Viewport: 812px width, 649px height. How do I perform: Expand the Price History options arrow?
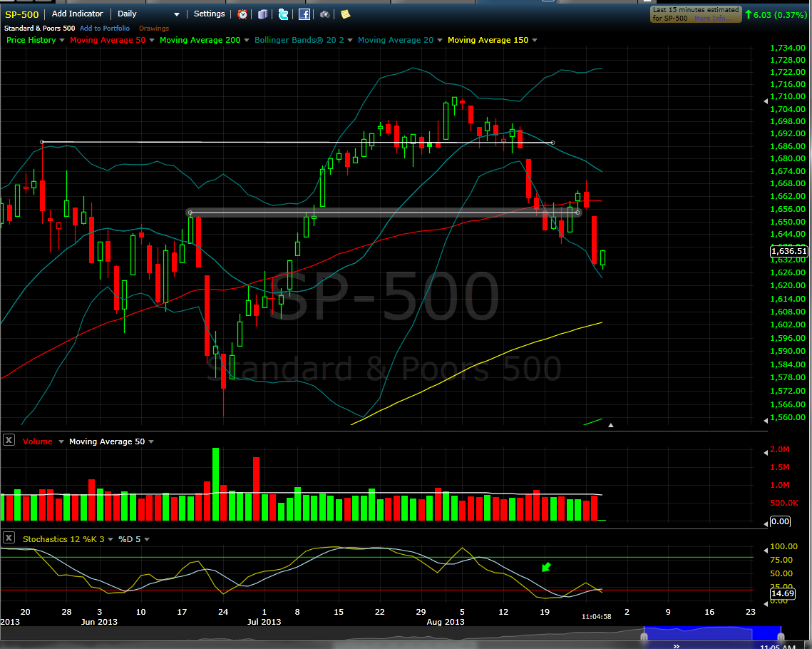(62, 41)
